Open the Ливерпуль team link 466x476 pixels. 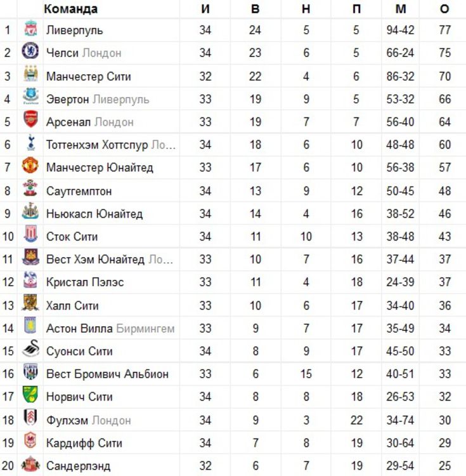point(75,30)
